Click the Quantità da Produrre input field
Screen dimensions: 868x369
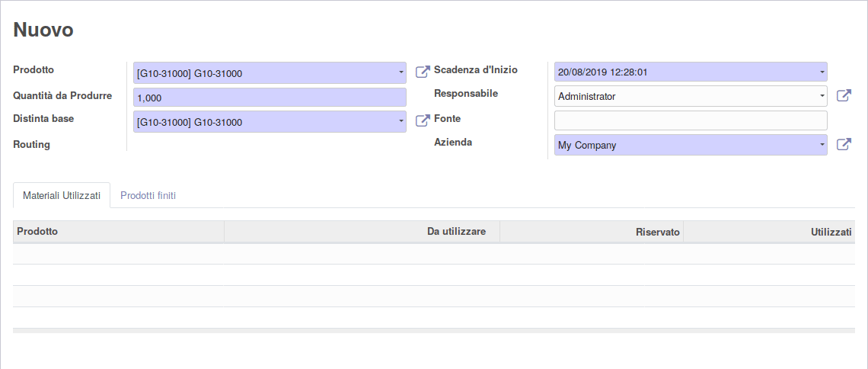tap(270, 97)
